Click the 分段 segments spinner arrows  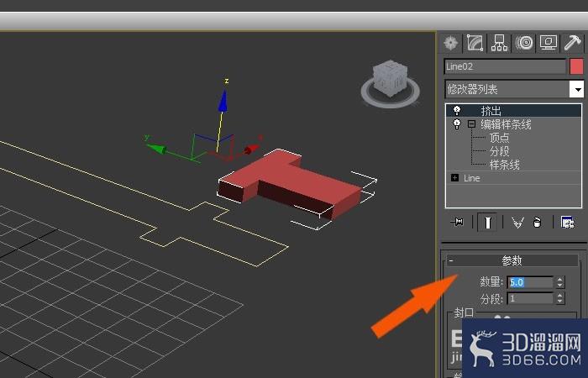(560, 298)
